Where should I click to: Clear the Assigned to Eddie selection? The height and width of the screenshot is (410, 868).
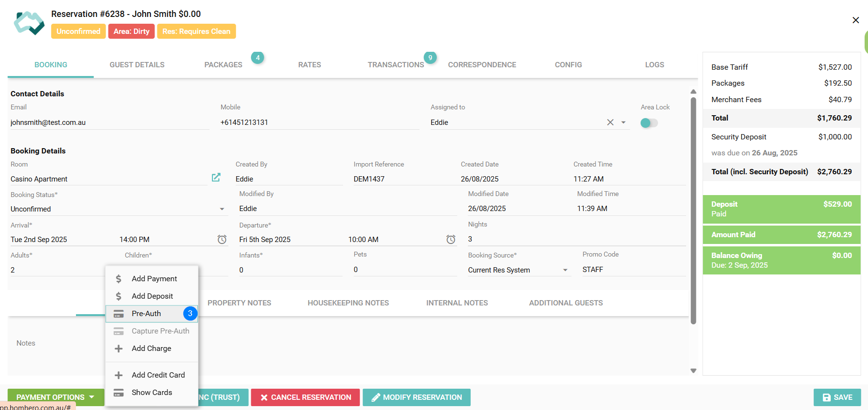pos(610,122)
